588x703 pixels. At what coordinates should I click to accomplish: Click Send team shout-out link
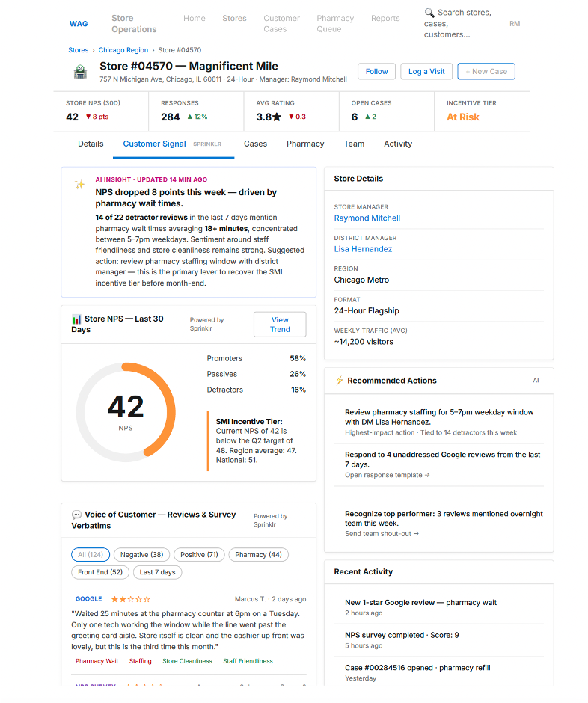tap(382, 534)
